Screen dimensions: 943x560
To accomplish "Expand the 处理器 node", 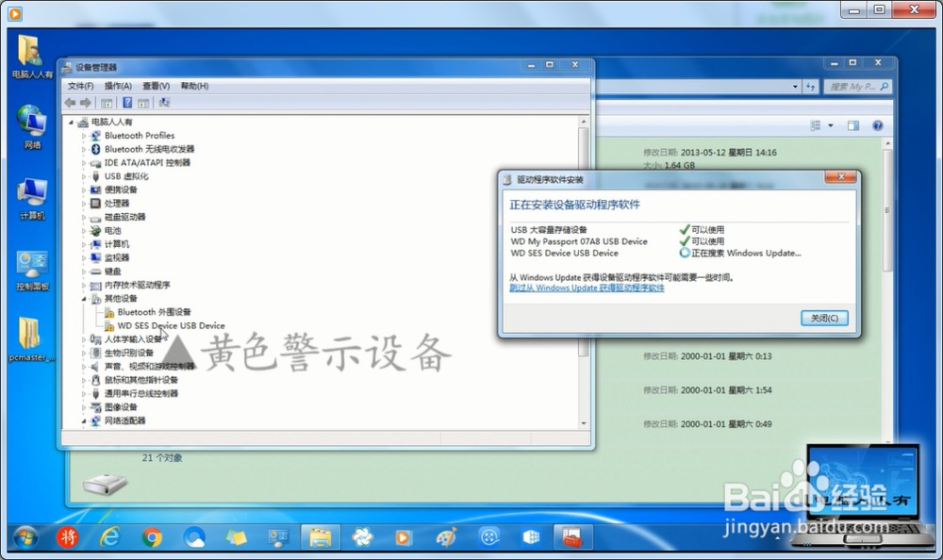I will [x=84, y=204].
